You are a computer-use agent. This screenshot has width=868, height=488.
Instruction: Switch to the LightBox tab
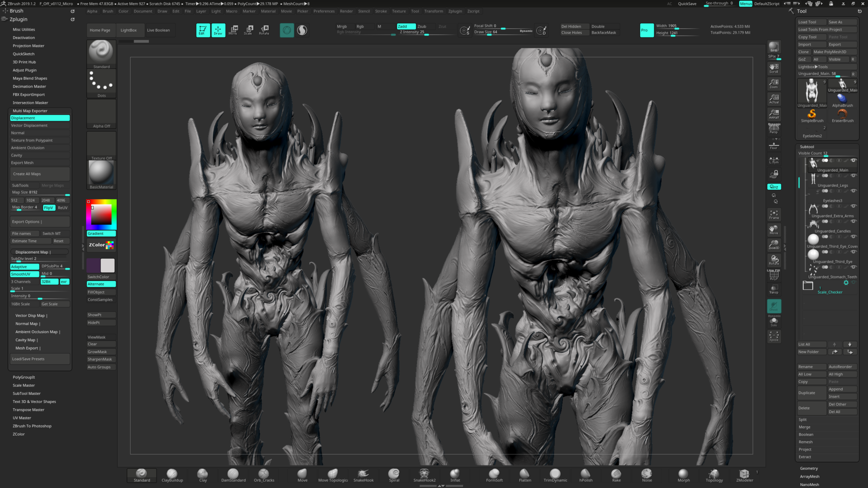point(129,30)
